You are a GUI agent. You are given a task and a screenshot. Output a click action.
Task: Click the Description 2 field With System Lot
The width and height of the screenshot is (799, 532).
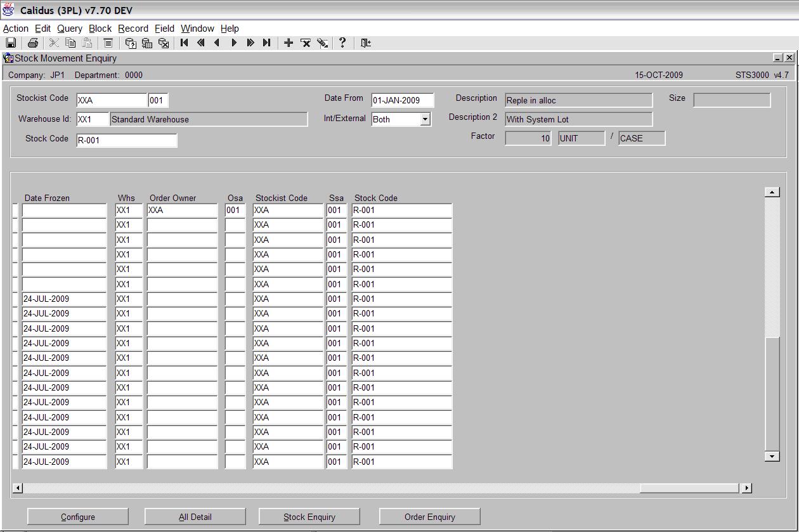[578, 119]
